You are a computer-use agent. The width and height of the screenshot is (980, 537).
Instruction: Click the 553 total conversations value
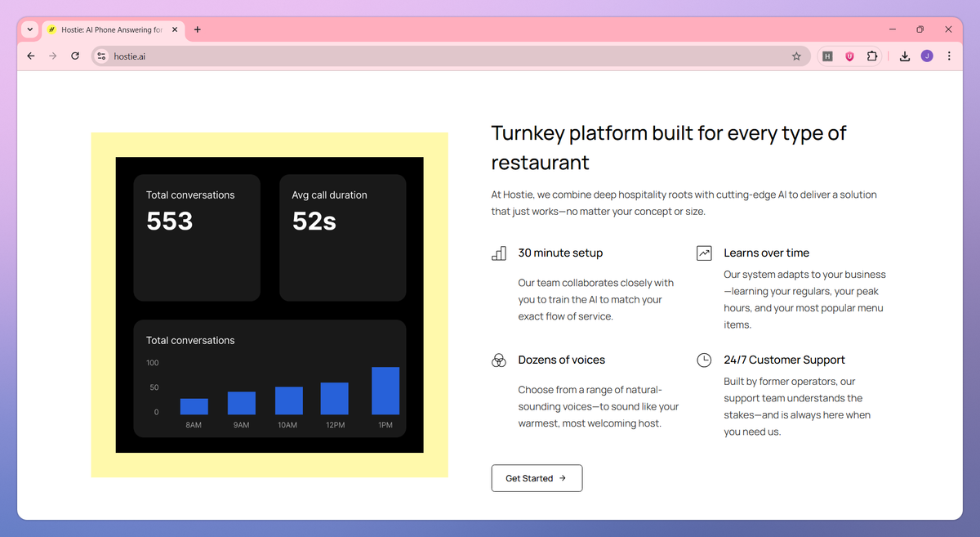pyautogui.click(x=170, y=222)
